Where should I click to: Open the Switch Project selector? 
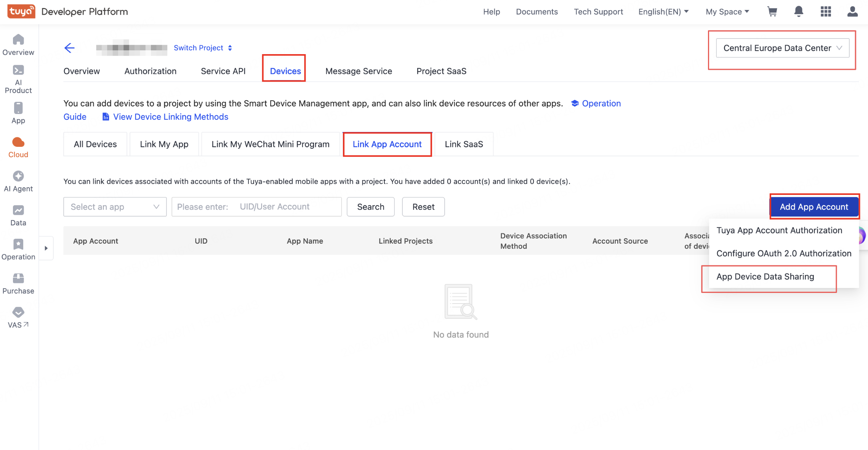click(203, 48)
